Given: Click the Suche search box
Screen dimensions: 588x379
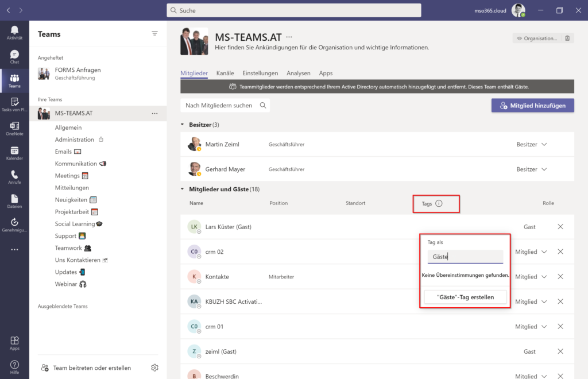Looking at the screenshot, I should point(293,10).
